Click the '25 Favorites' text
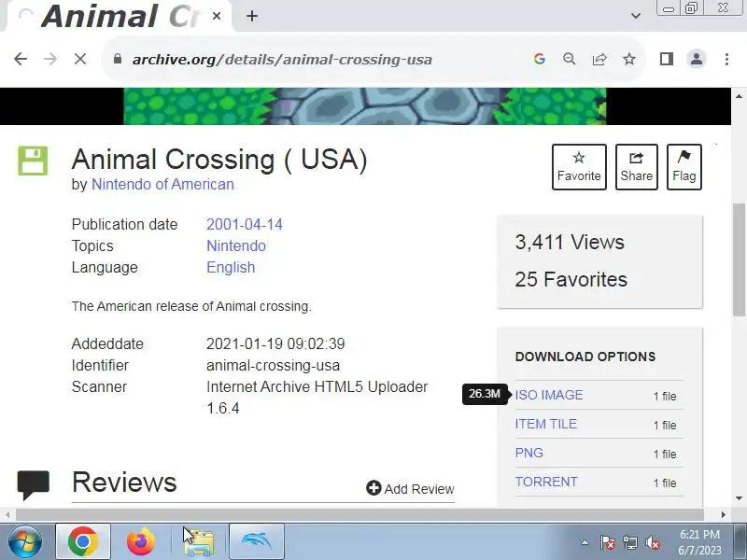Viewport: 747px width, 560px height. 571,279
